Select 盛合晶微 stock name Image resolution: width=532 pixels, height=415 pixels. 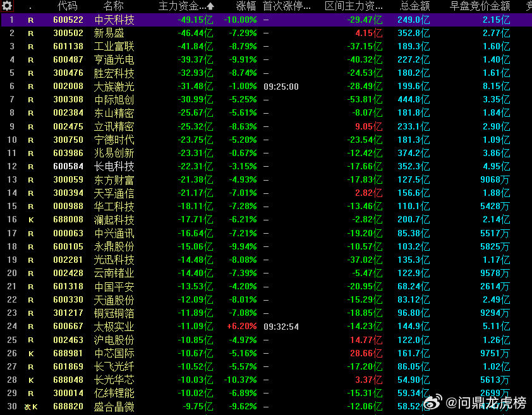[x=114, y=407]
